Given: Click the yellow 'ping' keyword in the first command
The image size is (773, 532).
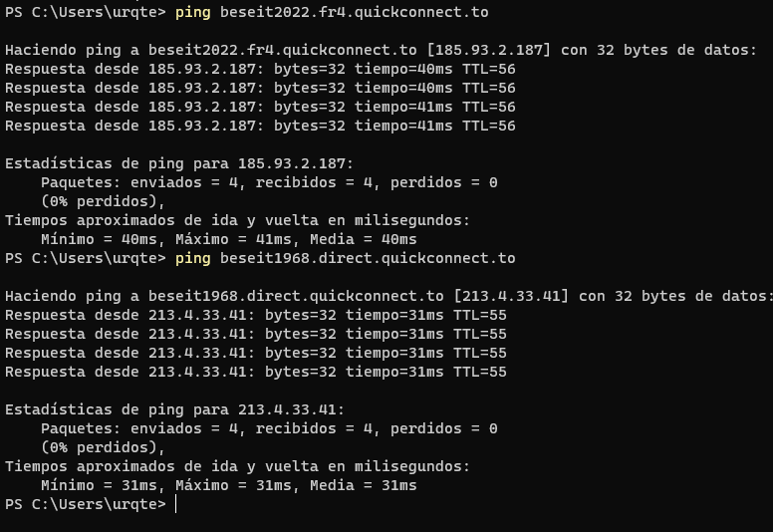Looking at the screenshot, I should point(192,13).
